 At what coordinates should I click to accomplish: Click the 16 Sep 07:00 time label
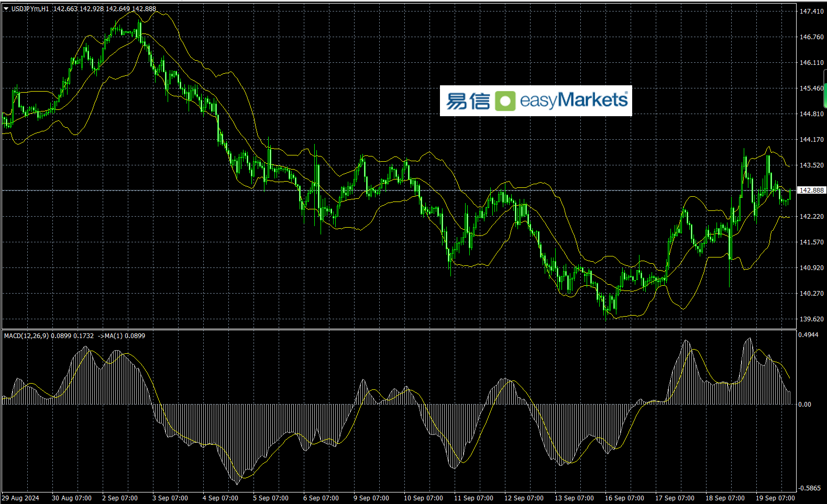coord(624,498)
